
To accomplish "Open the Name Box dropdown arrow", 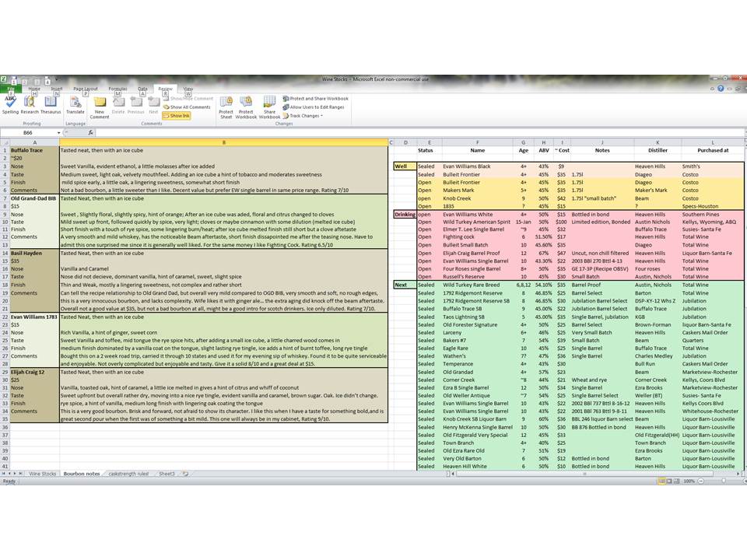I will point(58,133).
